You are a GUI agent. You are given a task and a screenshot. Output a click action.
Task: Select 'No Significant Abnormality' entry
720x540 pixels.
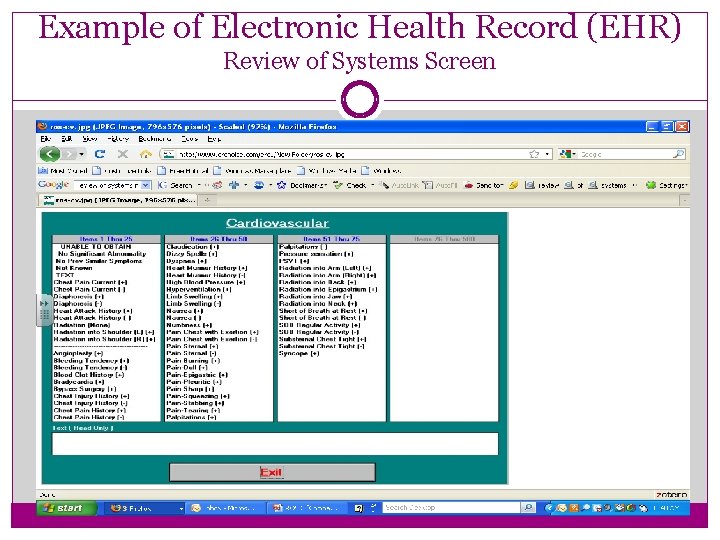pos(102,253)
